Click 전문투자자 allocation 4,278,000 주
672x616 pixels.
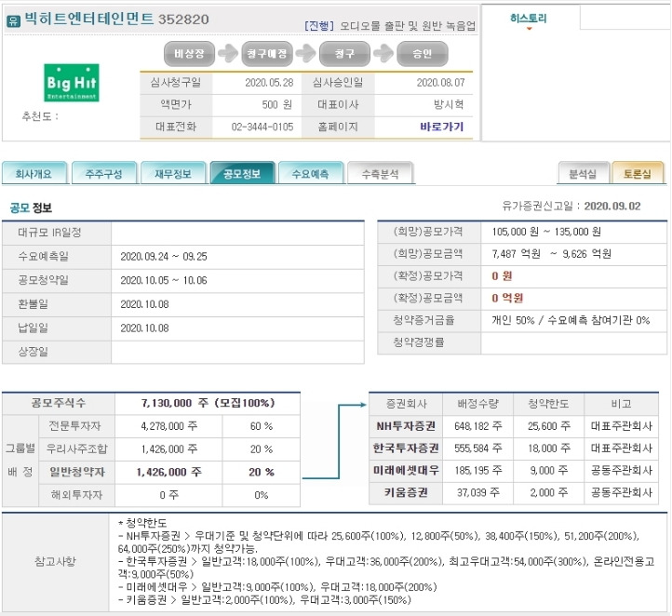pyautogui.click(x=168, y=426)
